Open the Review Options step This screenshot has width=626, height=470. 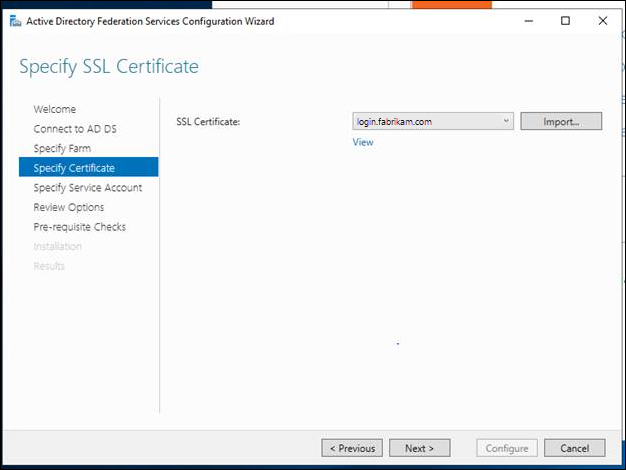68,207
